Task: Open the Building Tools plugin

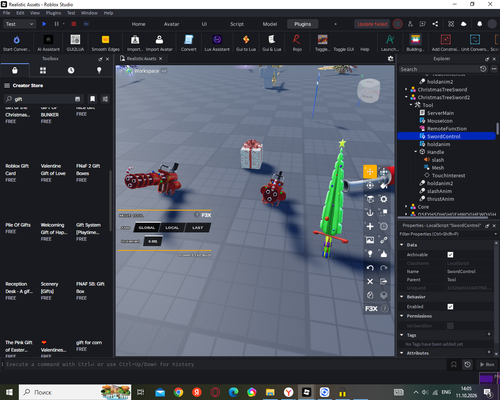Action: (x=415, y=43)
